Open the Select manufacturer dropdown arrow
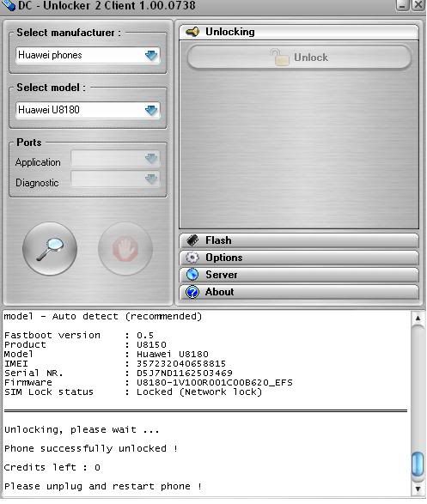The image size is (427, 504). pyautogui.click(x=151, y=55)
